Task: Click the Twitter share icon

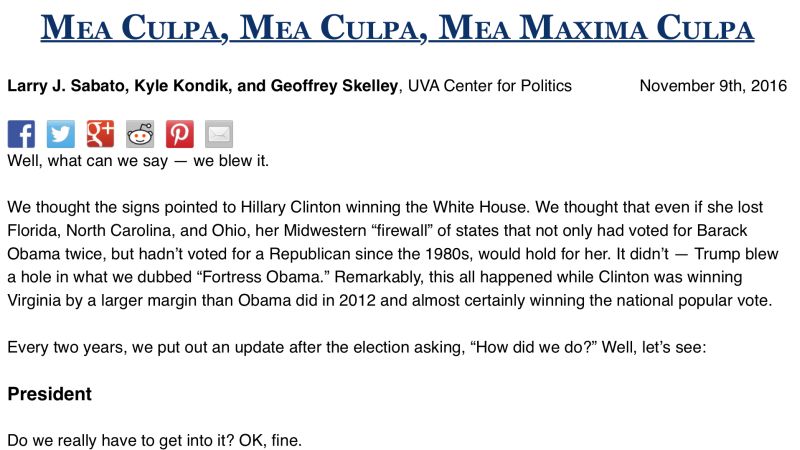Action: tap(61, 134)
